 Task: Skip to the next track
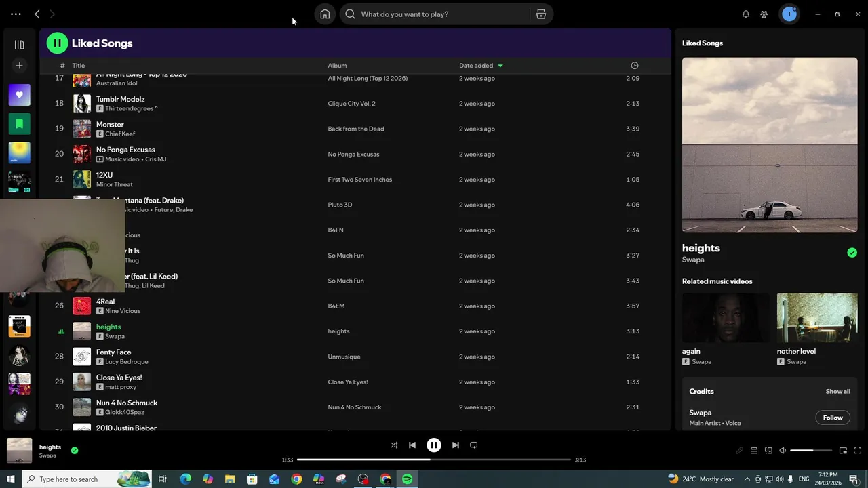456,445
